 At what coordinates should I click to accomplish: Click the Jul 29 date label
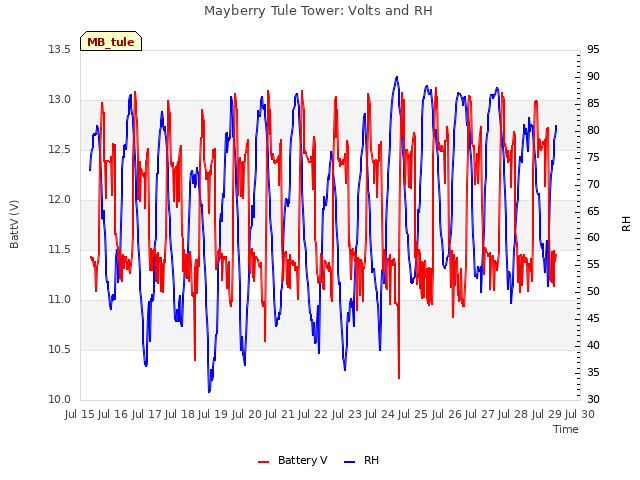click(x=547, y=414)
